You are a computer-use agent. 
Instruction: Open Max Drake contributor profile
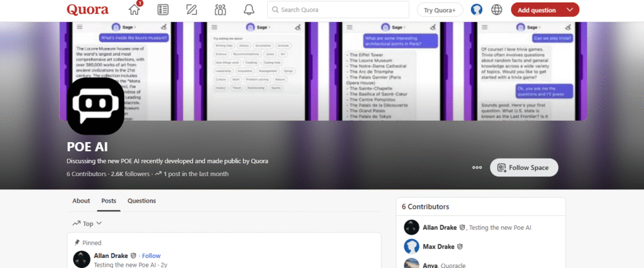pyautogui.click(x=440, y=246)
